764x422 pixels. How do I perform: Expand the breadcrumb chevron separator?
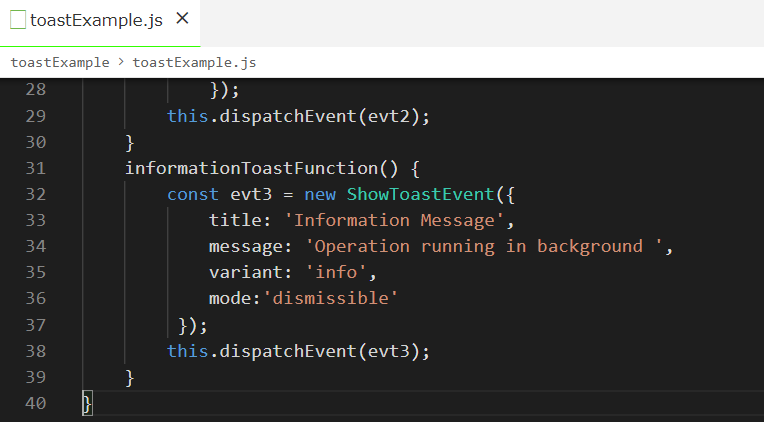point(121,62)
